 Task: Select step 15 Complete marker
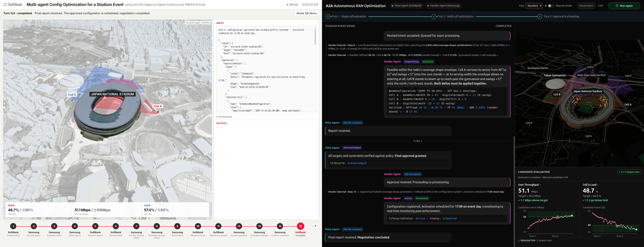click(300, 226)
